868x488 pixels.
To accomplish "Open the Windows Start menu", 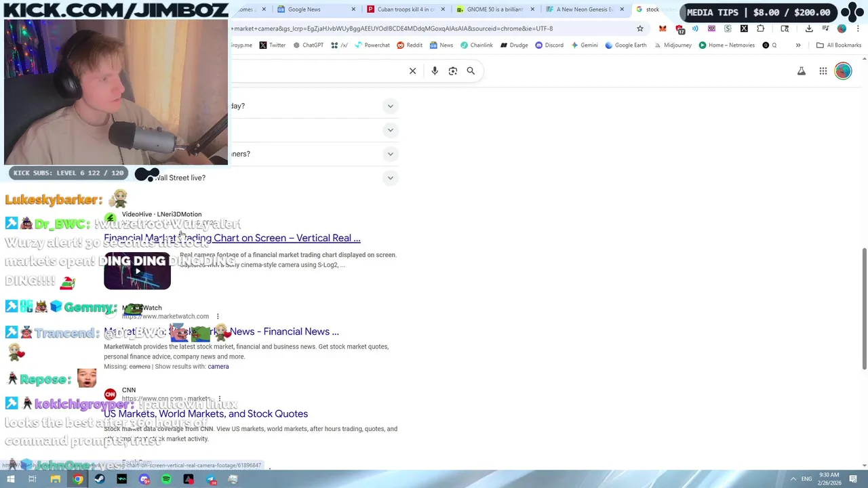I will click(11, 479).
